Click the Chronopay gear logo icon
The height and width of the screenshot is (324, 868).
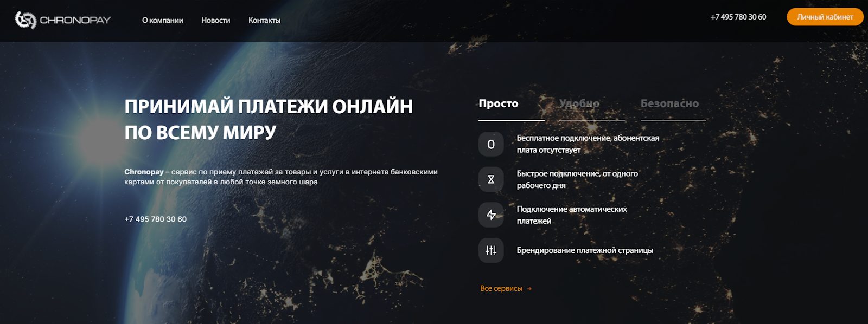point(25,20)
